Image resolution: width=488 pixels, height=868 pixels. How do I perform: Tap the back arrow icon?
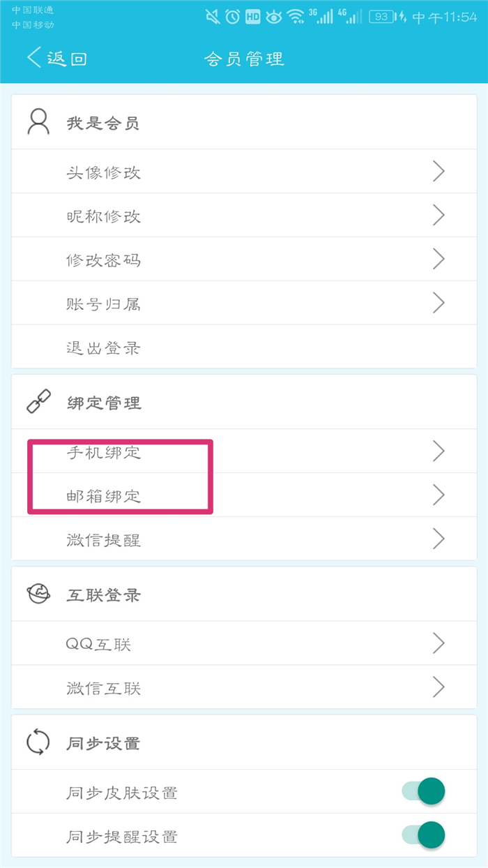tap(33, 57)
